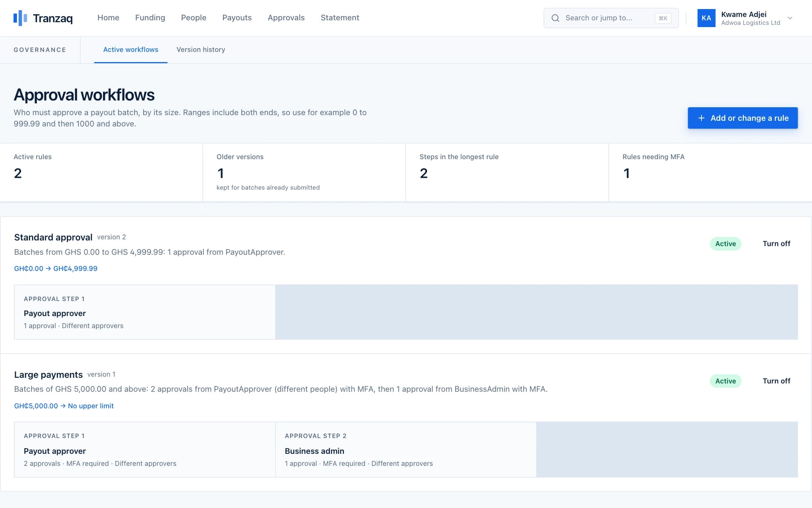Expand the Kwame Adjei account chevron
This screenshot has height=508, width=812.
point(790,18)
